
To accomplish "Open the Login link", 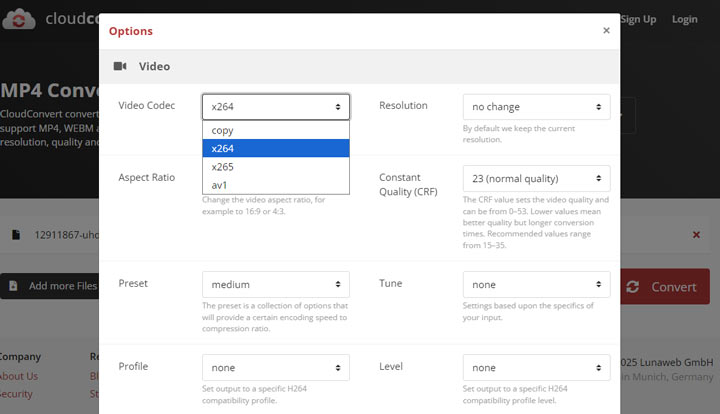I will click(x=685, y=19).
